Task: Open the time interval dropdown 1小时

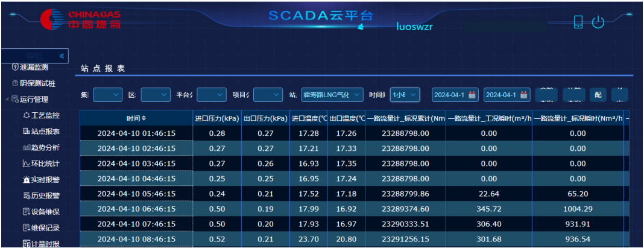Action: coord(405,95)
